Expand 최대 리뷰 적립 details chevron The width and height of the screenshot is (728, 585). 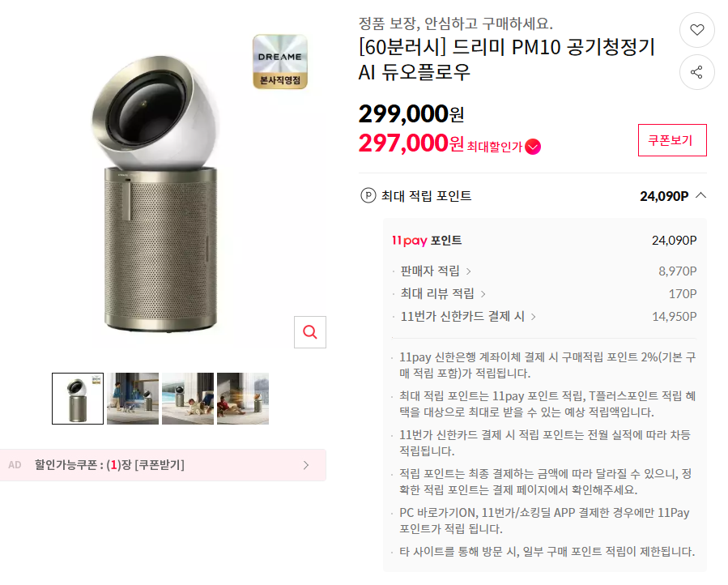click(x=483, y=294)
